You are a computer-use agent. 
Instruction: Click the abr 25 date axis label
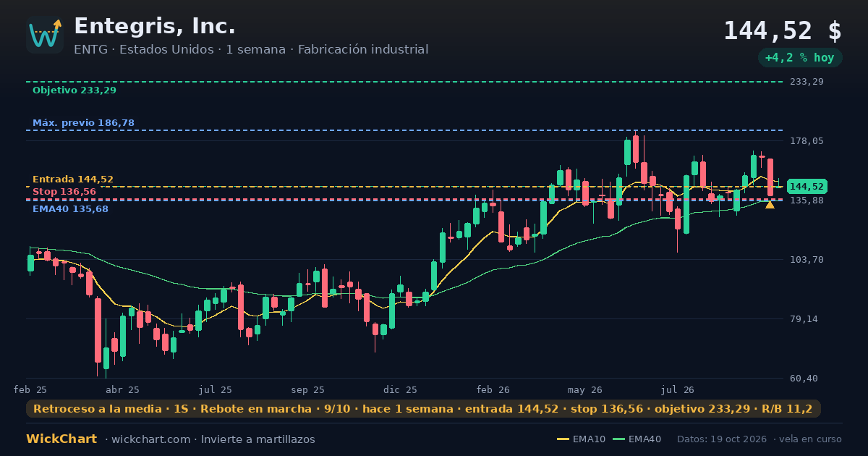123,390
